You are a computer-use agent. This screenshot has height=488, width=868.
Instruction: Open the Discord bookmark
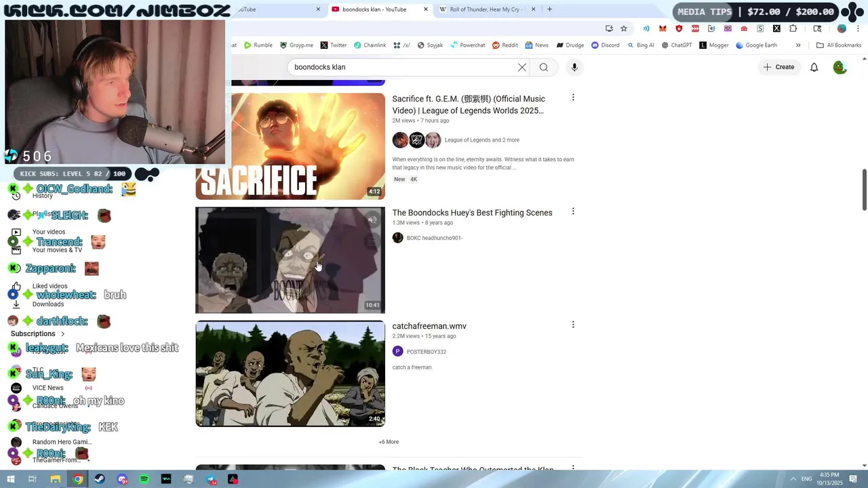[x=606, y=45]
